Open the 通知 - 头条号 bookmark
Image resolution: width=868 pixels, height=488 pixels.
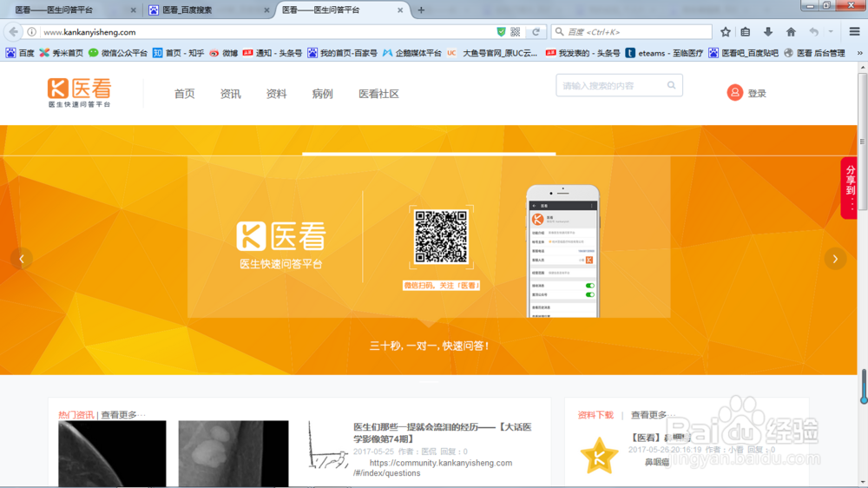point(273,53)
